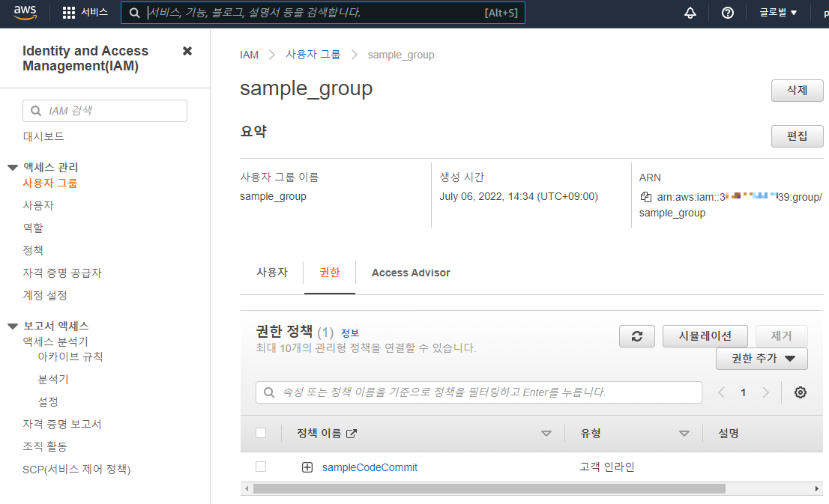Click the 제거 button
Screen dimensions: 829x504
(782, 336)
